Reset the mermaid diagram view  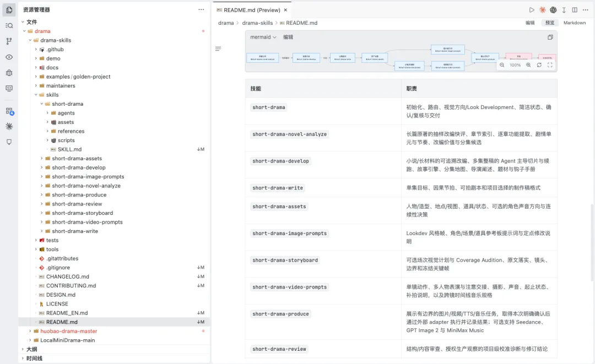539,65
